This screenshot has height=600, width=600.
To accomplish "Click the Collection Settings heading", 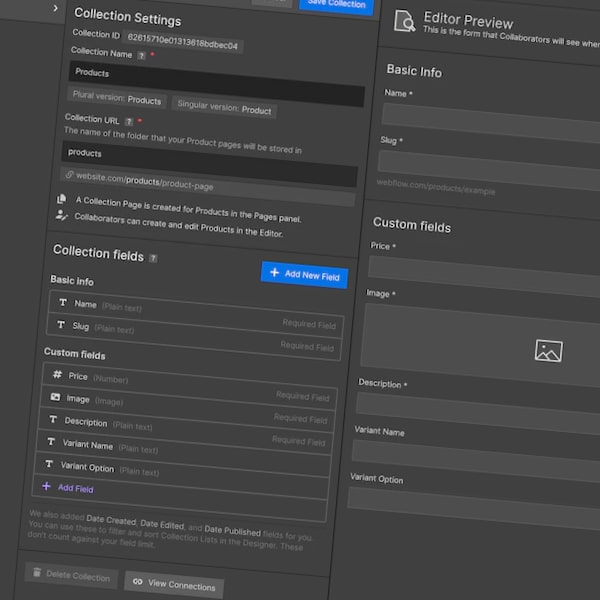I will pos(128,17).
